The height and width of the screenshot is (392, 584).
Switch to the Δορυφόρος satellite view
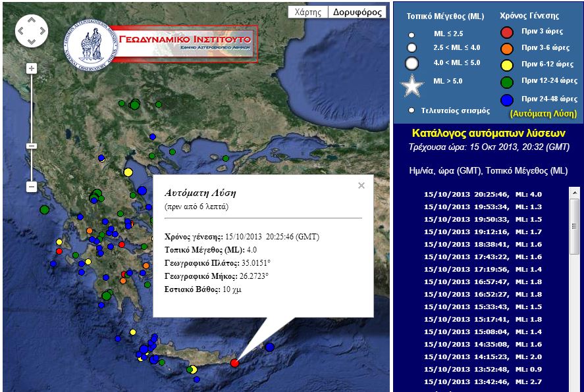pos(357,12)
